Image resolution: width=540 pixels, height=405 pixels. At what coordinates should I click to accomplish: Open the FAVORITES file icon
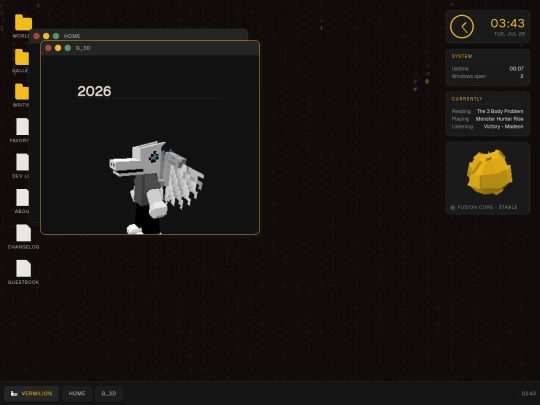(x=22, y=127)
